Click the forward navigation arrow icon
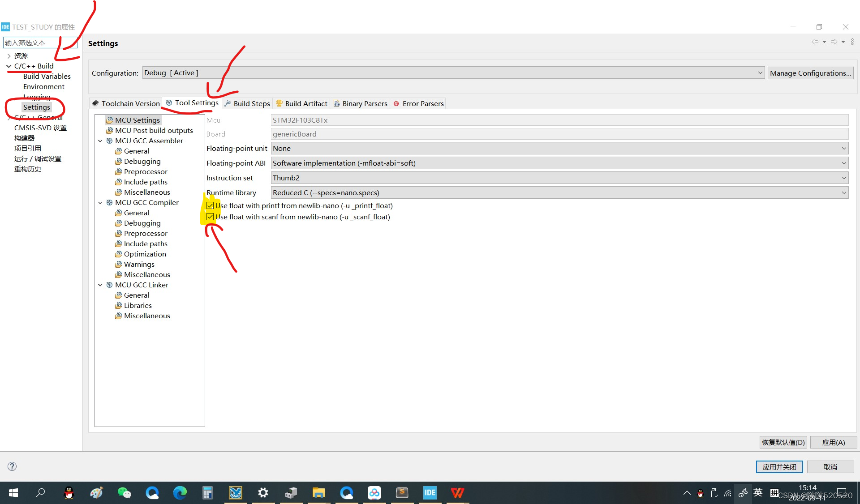The height and width of the screenshot is (504, 860). click(834, 42)
